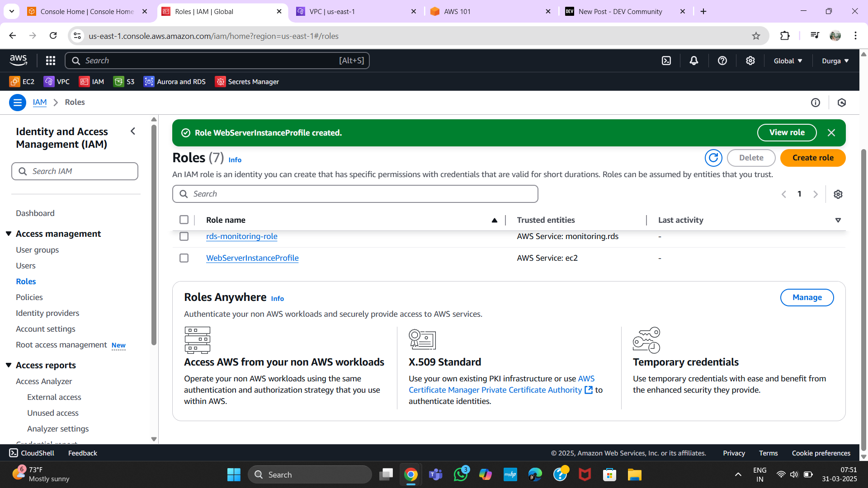Open console settings gear in top bar
Viewport: 868px width, 488px height.
point(750,61)
